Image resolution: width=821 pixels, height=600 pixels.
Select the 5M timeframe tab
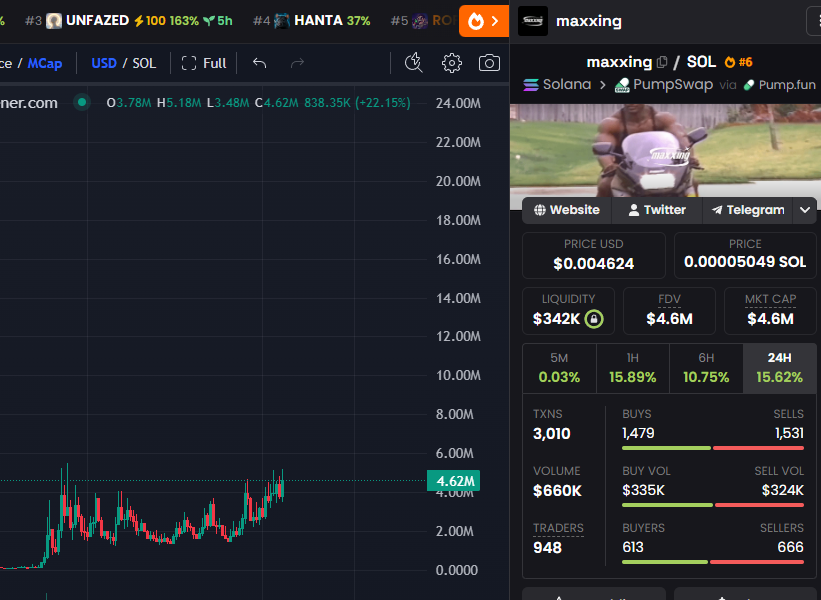559,368
